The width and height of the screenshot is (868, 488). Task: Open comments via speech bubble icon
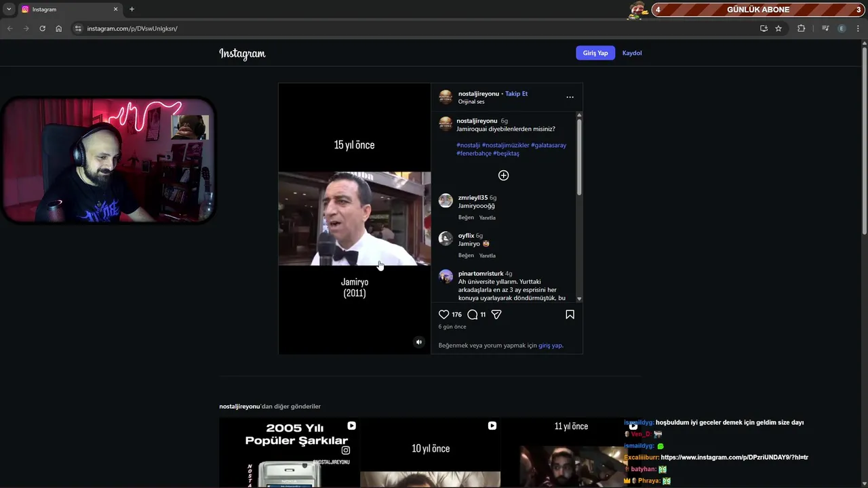(x=473, y=314)
